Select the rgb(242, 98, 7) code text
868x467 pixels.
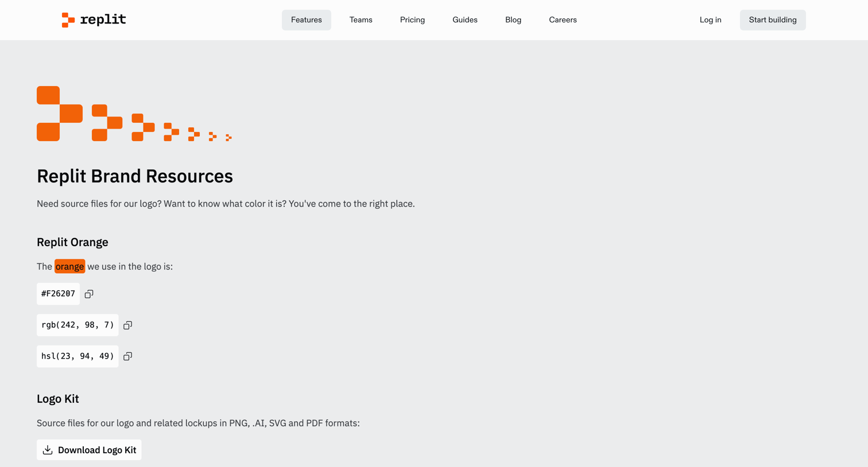tap(77, 325)
